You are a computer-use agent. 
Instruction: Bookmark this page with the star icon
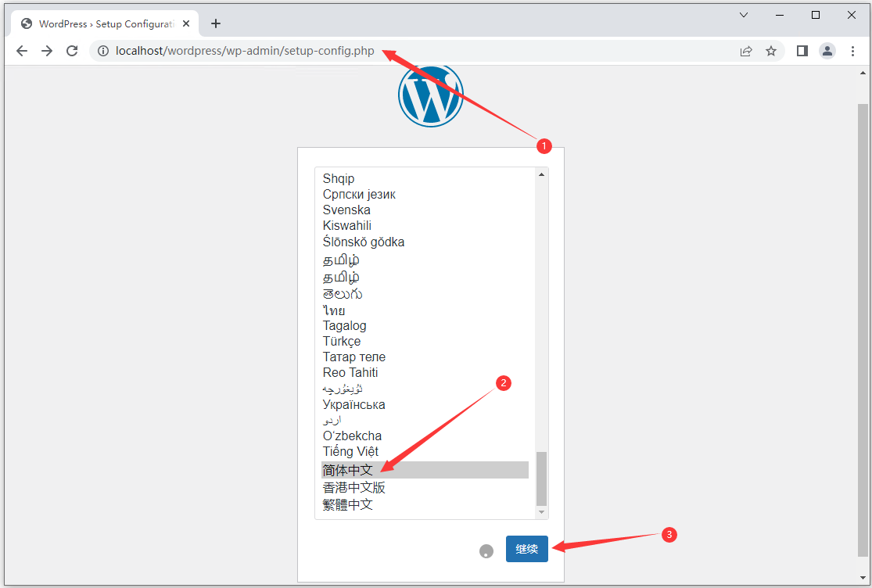771,51
